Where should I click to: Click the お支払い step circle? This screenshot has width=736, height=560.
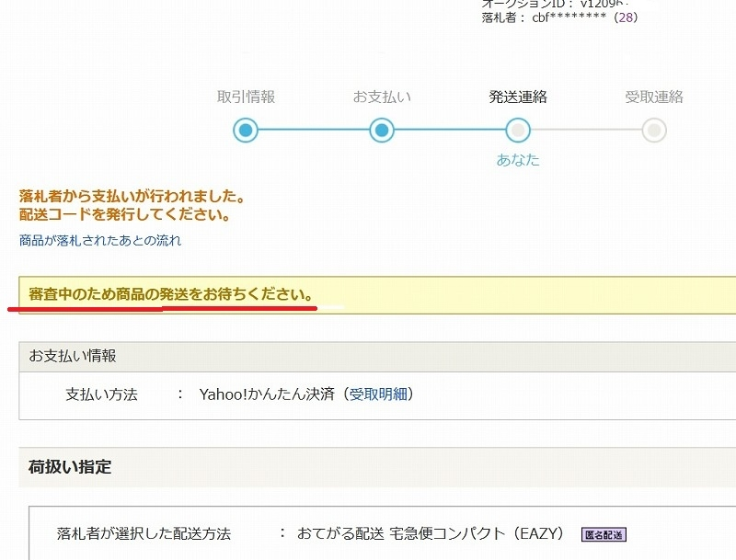pyautogui.click(x=382, y=130)
